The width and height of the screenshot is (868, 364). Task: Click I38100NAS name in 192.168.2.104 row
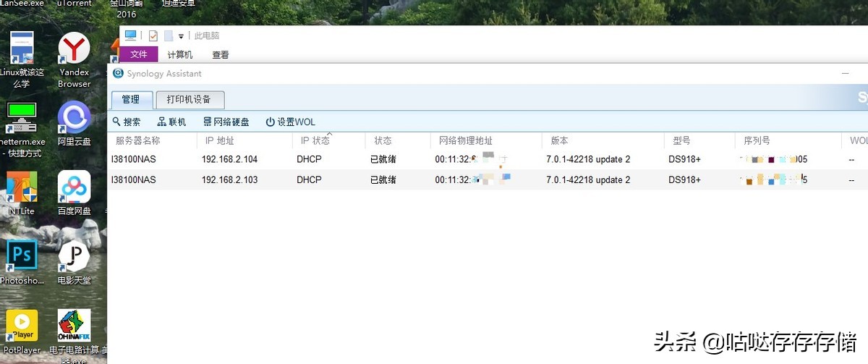[x=133, y=159]
